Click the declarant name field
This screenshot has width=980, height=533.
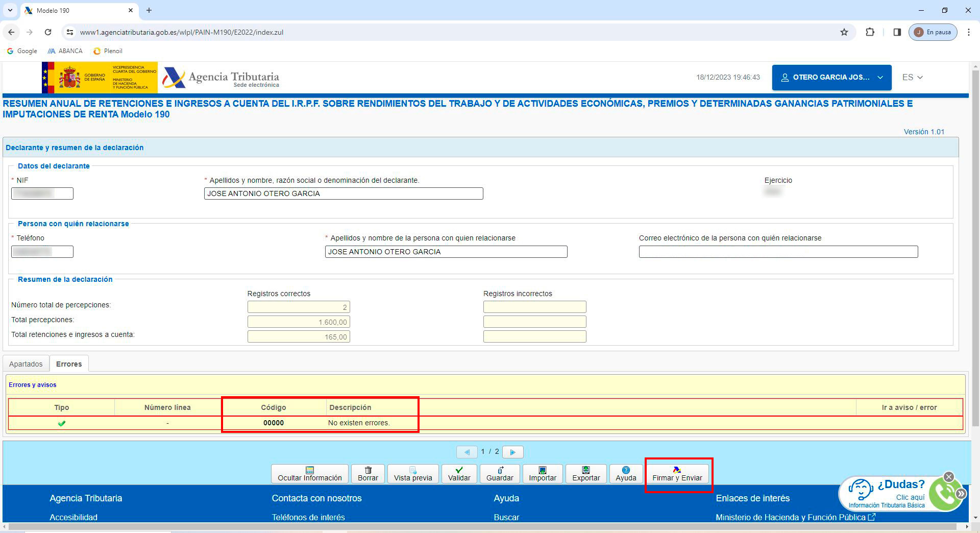coord(344,193)
